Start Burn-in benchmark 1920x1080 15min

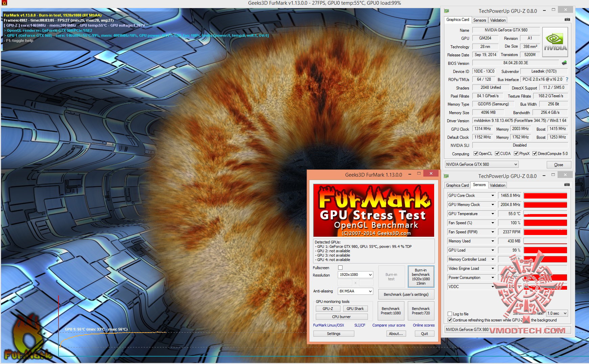tap(421, 277)
